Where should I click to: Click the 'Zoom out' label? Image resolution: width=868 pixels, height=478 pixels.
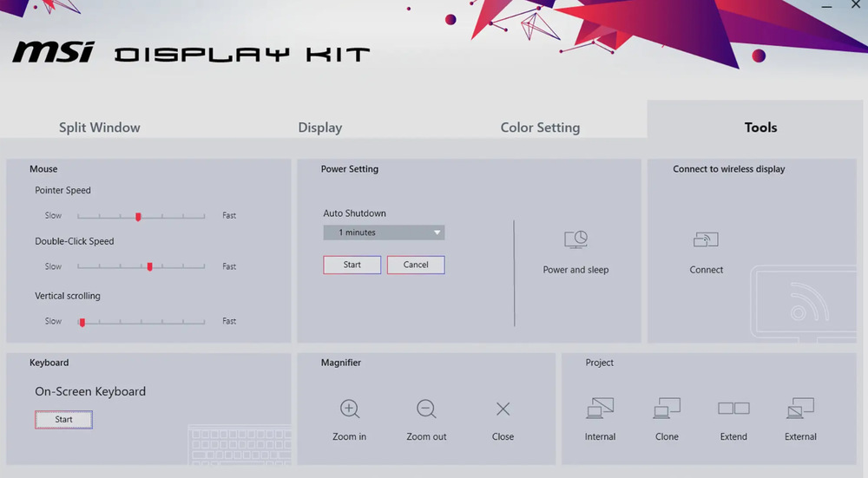(426, 436)
